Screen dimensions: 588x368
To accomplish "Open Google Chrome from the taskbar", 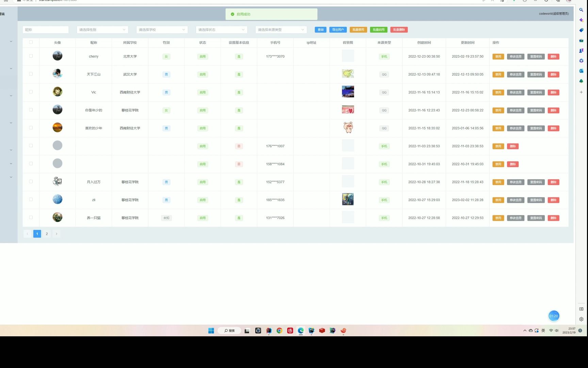I will (x=279, y=331).
